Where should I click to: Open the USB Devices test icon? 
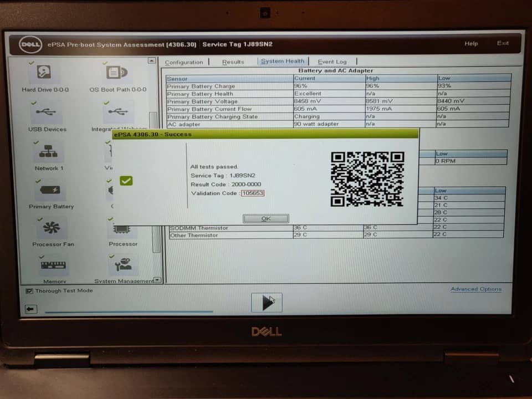pyautogui.click(x=46, y=112)
